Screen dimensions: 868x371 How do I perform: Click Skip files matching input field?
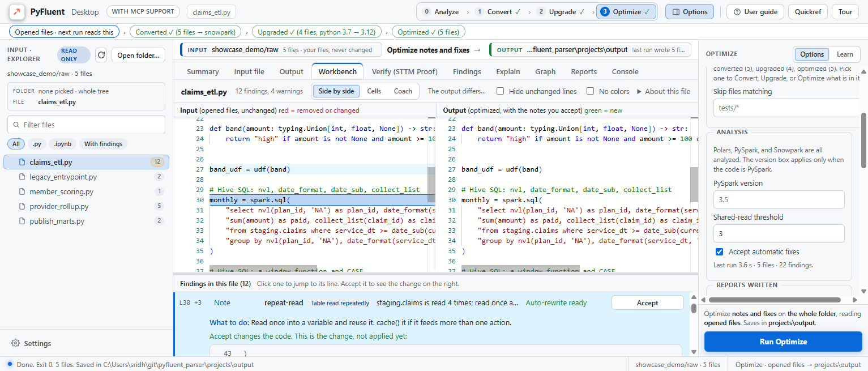coord(786,108)
